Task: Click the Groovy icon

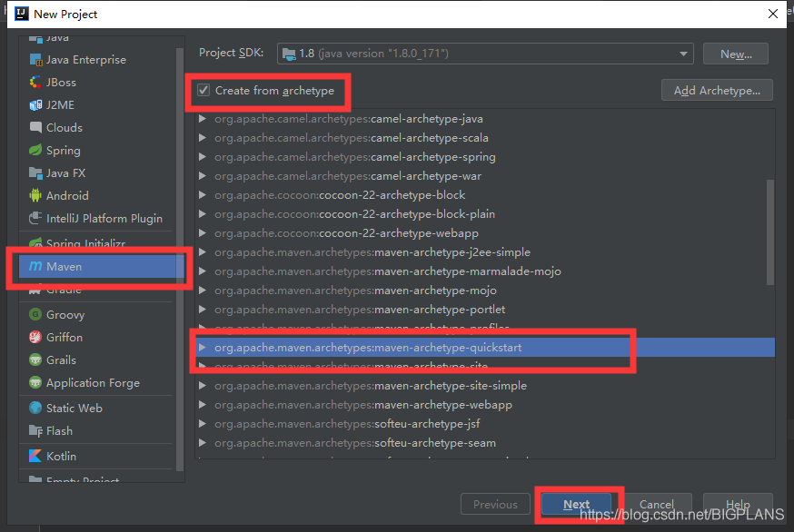Action: (35, 314)
